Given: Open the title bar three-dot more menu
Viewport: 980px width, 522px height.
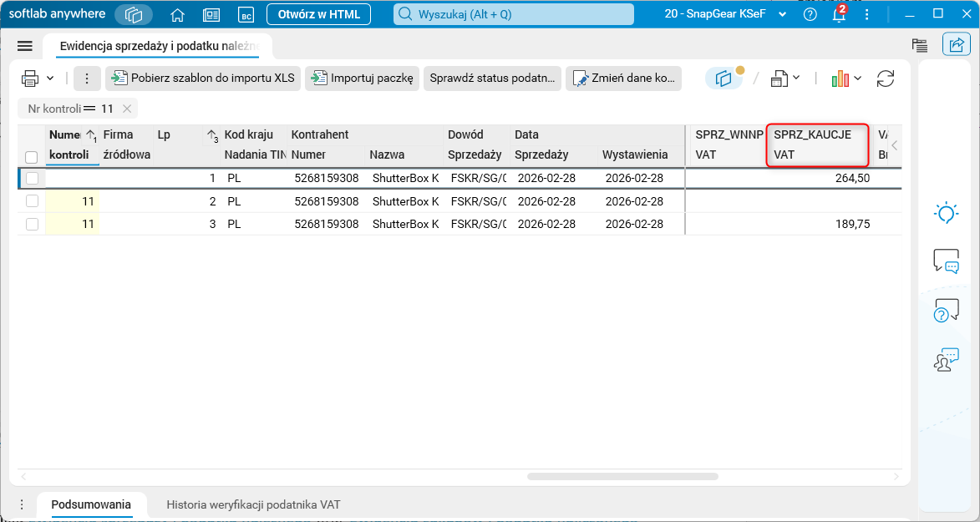Looking at the screenshot, I should (867, 14).
